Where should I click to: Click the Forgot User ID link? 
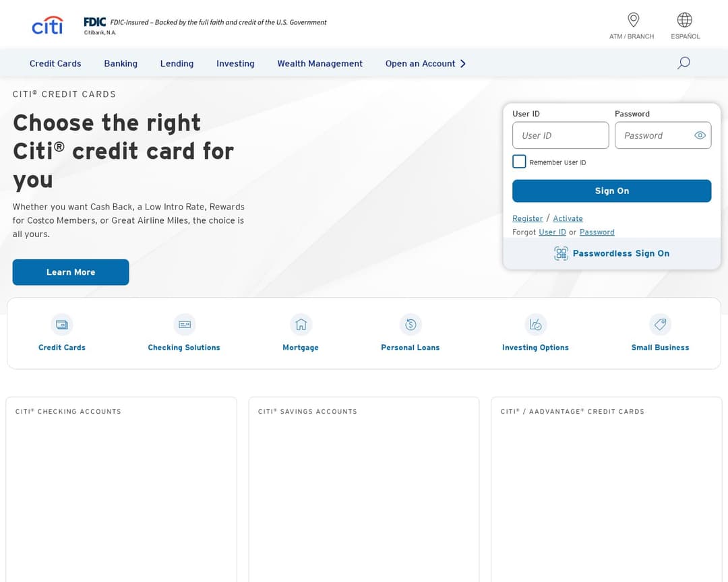tap(552, 232)
